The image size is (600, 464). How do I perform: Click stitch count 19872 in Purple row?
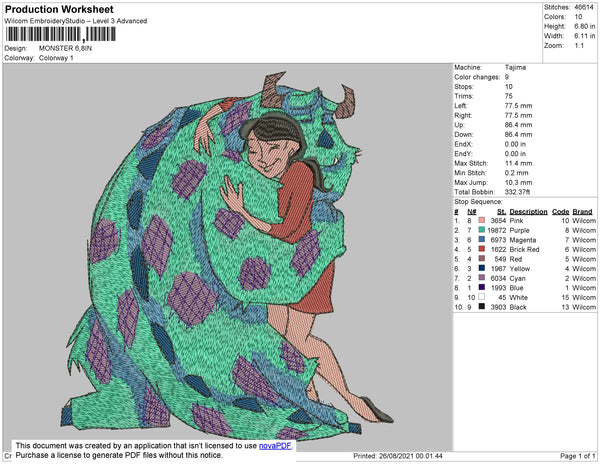click(x=497, y=230)
